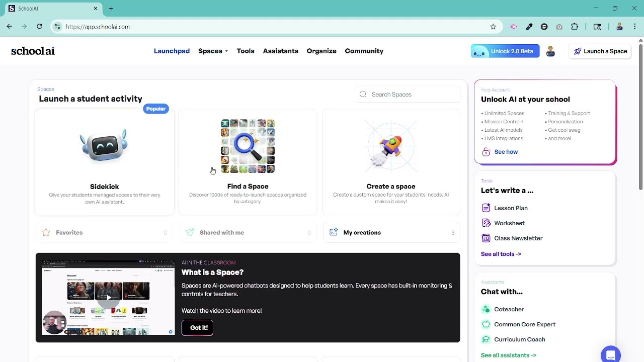Click the address bar URL
The height and width of the screenshot is (362, 644).
98,27
